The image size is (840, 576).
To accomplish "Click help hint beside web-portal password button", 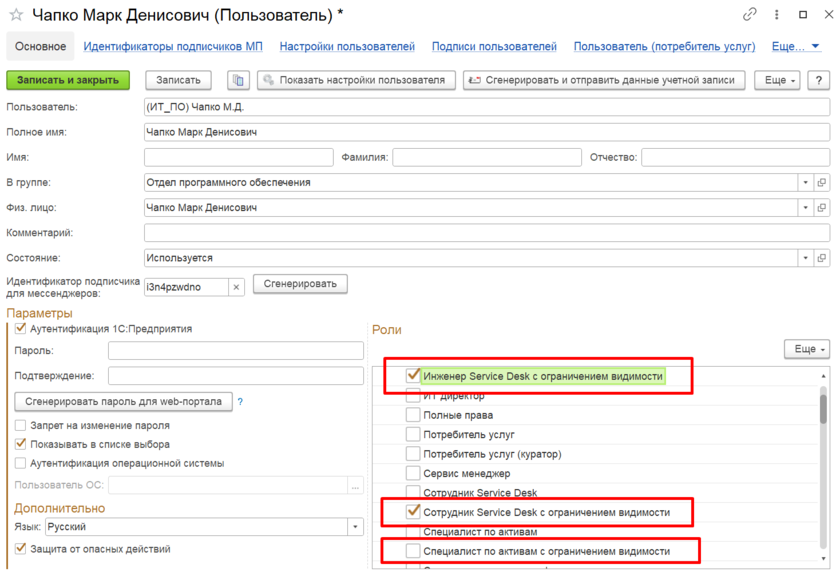I will click(240, 402).
